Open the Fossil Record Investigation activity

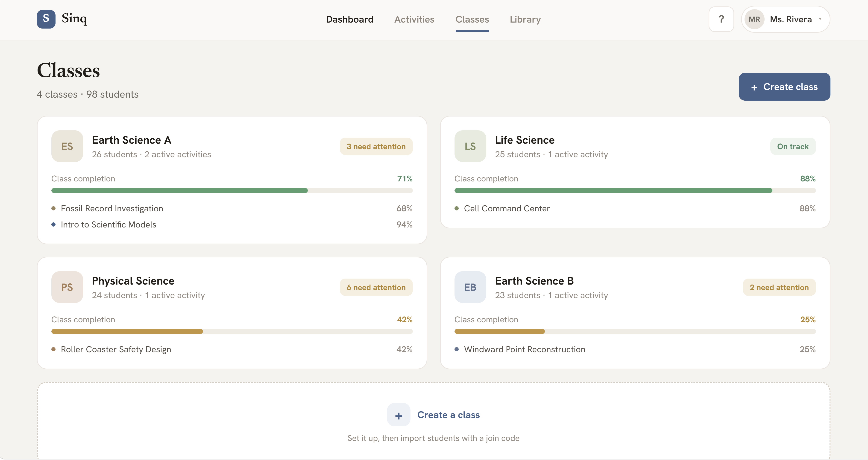click(112, 208)
